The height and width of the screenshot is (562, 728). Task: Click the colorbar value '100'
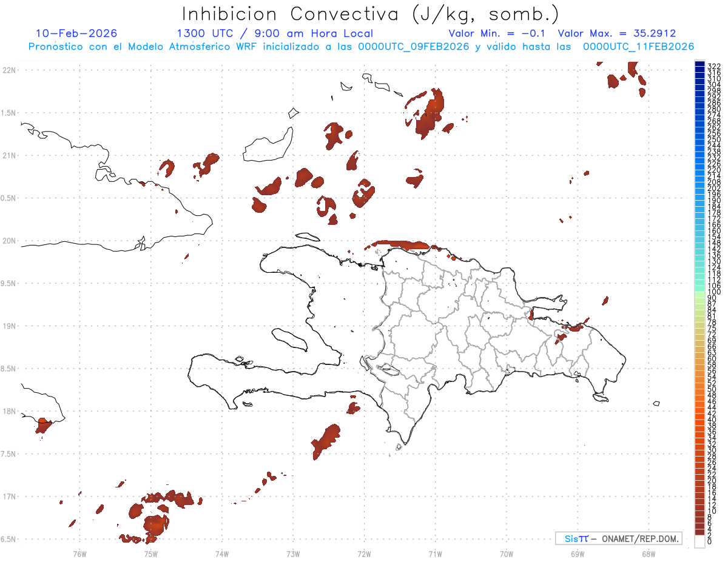click(714, 293)
